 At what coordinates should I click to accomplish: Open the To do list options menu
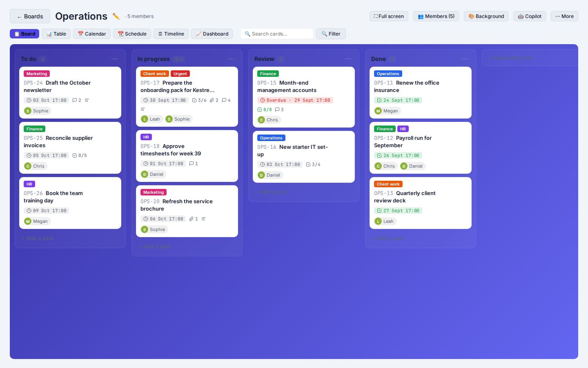(x=114, y=59)
